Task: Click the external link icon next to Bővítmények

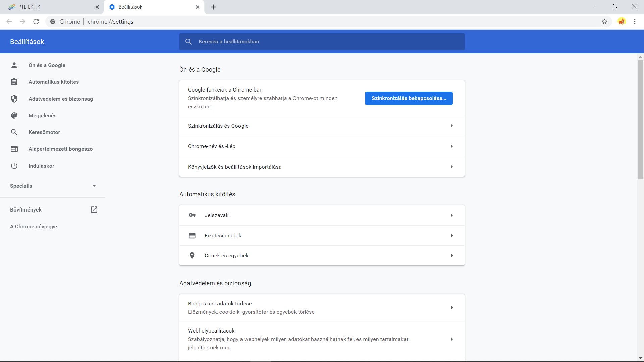Action: click(x=94, y=210)
